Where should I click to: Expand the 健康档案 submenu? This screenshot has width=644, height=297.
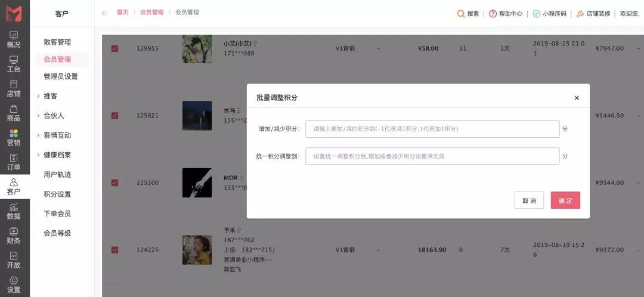click(38, 155)
